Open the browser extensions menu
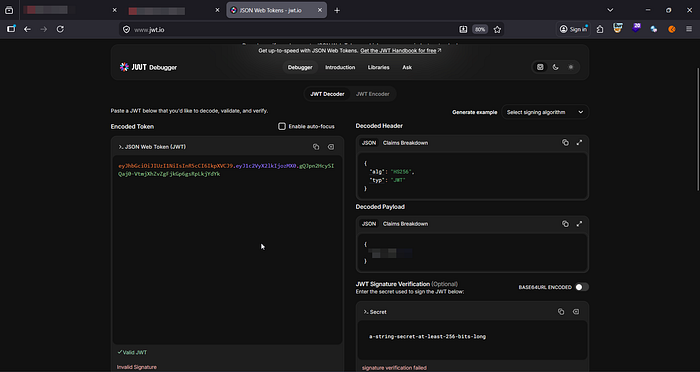The height and width of the screenshot is (372, 700). pos(600,29)
